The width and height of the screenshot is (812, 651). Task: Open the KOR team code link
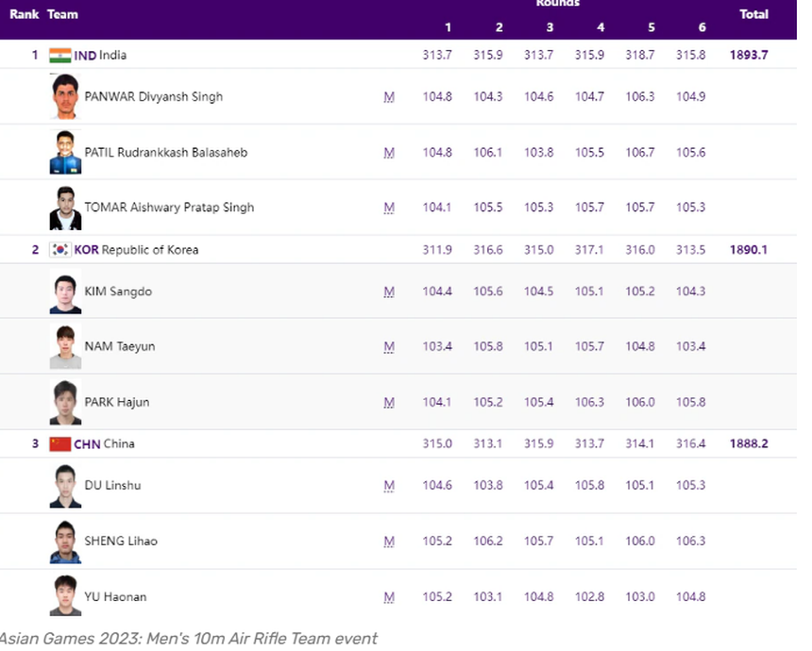coord(86,250)
